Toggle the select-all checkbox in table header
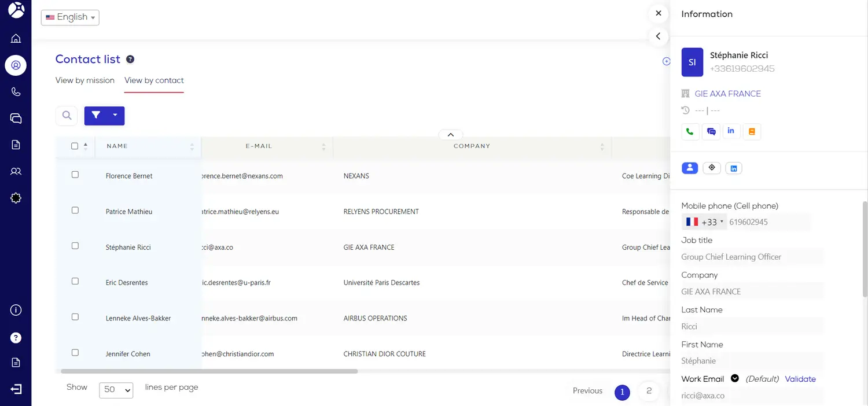The image size is (868, 406). (x=75, y=146)
